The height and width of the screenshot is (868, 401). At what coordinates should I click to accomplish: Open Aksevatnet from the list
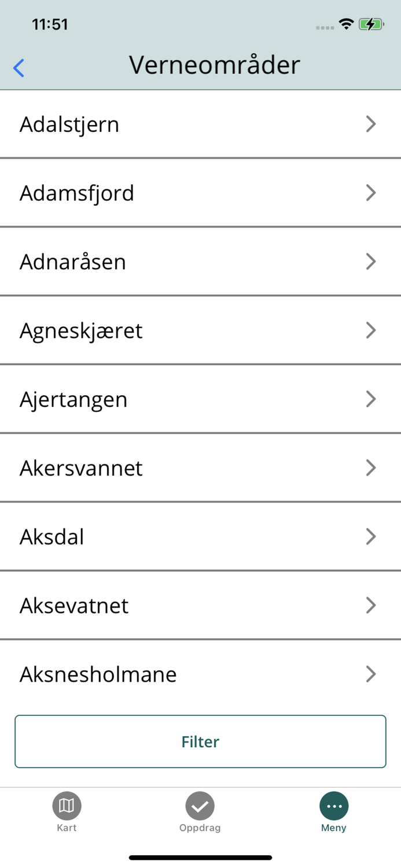[200, 605]
